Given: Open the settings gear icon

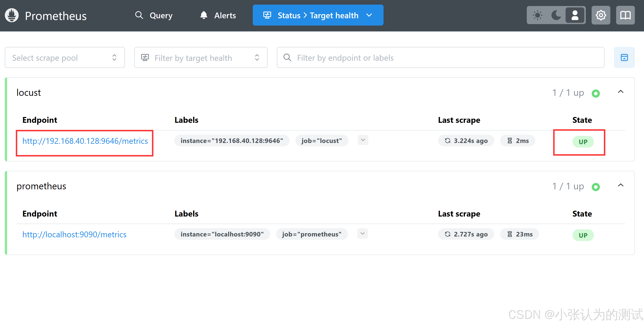Looking at the screenshot, I should (601, 16).
